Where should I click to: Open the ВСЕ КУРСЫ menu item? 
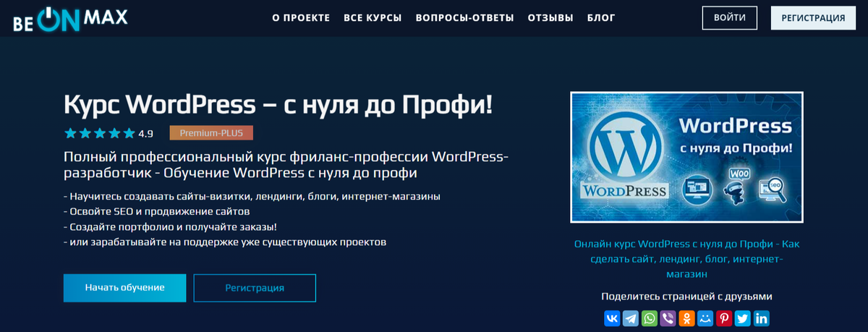(373, 18)
